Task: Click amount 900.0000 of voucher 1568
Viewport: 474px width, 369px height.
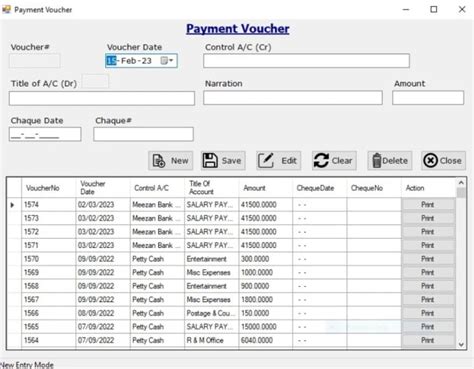Action: [x=266, y=286]
